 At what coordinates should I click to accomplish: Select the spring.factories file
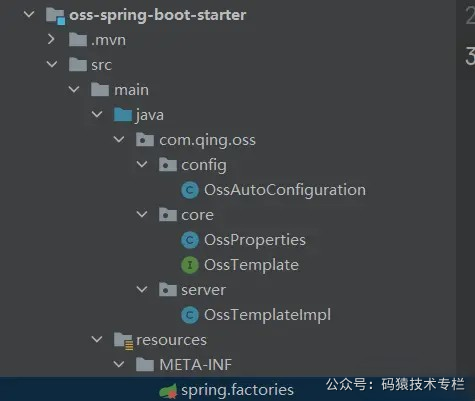click(237, 390)
